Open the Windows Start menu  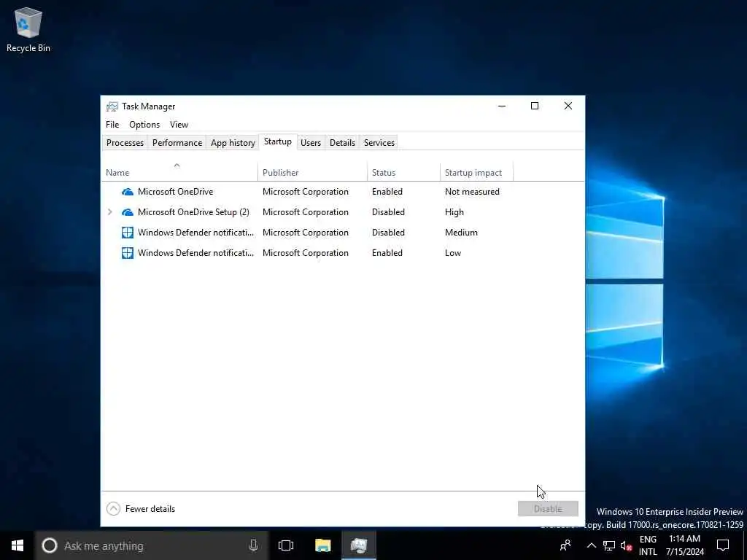18,545
